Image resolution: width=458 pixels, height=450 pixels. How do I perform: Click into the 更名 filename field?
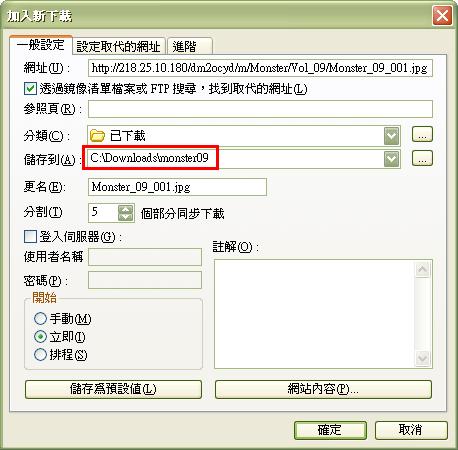177,187
